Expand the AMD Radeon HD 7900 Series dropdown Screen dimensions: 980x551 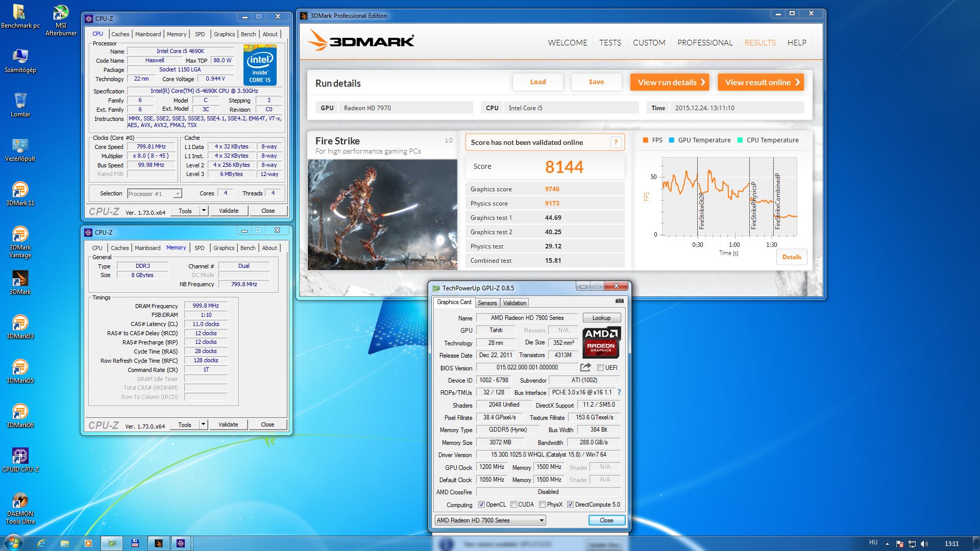coord(541,520)
